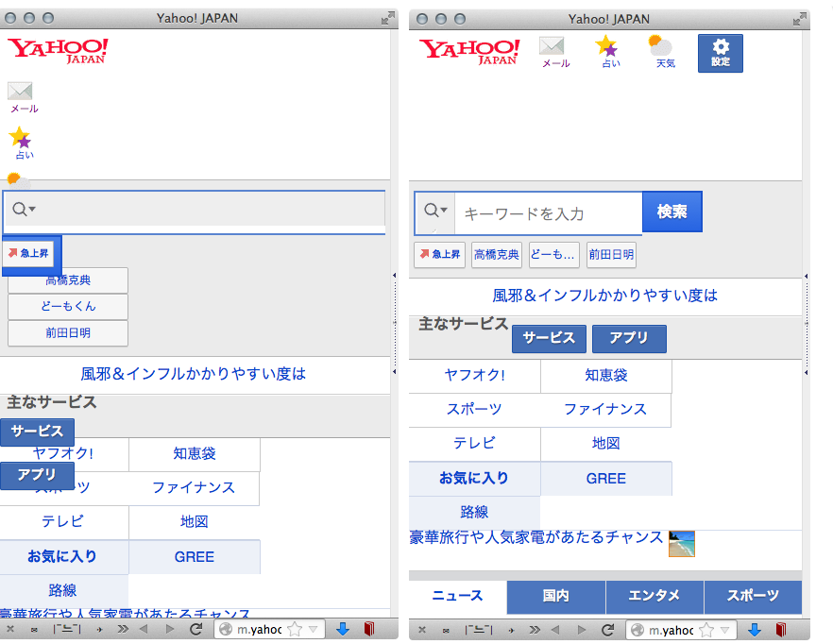Open ヤフオク! link in right window

click(474, 376)
